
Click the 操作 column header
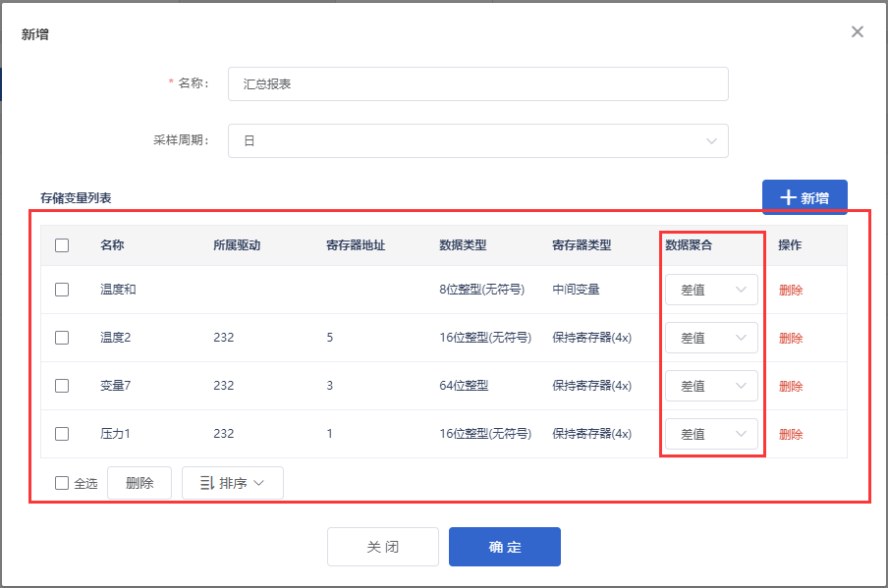pos(790,245)
